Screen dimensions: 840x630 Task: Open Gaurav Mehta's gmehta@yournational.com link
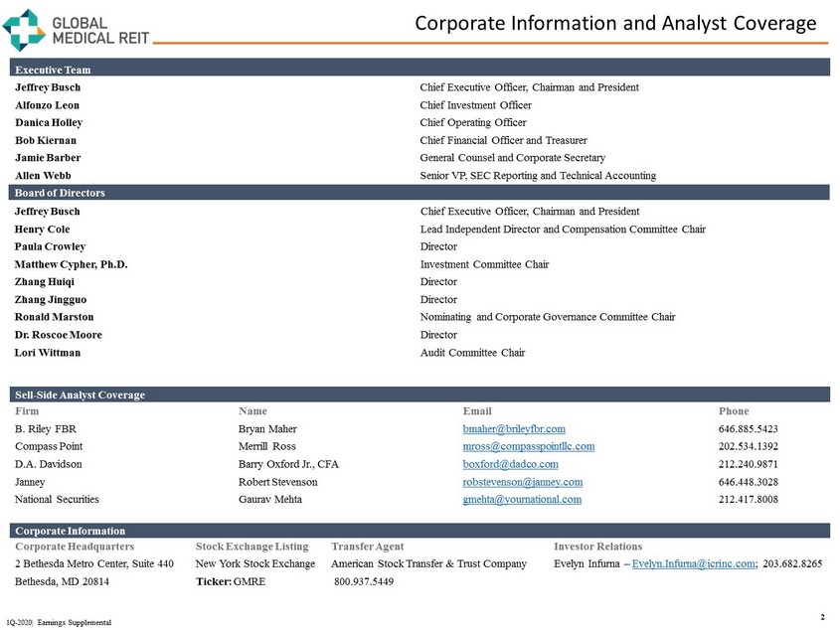tap(522, 500)
